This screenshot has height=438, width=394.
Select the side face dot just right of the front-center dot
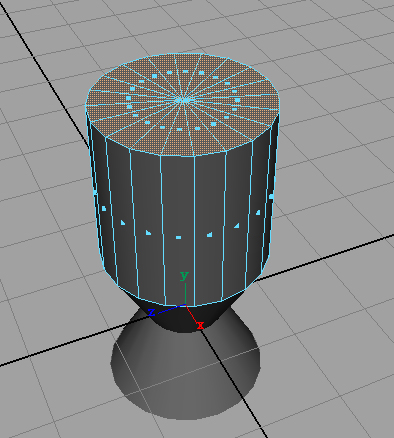pyautogui.click(x=209, y=235)
